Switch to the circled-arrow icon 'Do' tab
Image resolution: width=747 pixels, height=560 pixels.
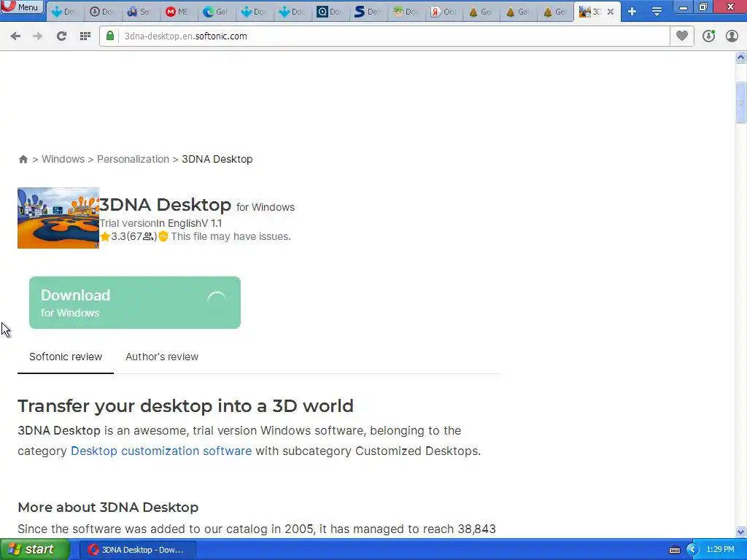[x=102, y=12]
